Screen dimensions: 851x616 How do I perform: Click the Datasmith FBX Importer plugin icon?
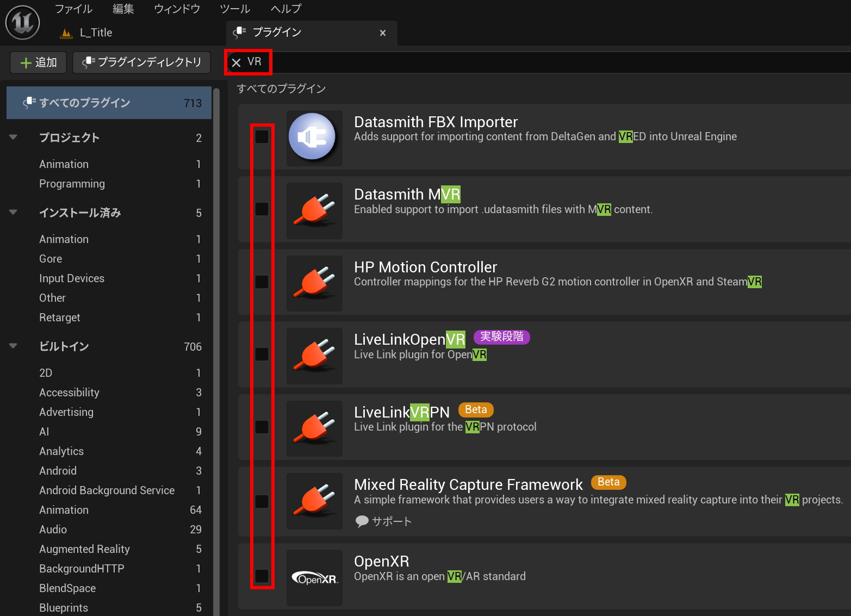(x=314, y=138)
